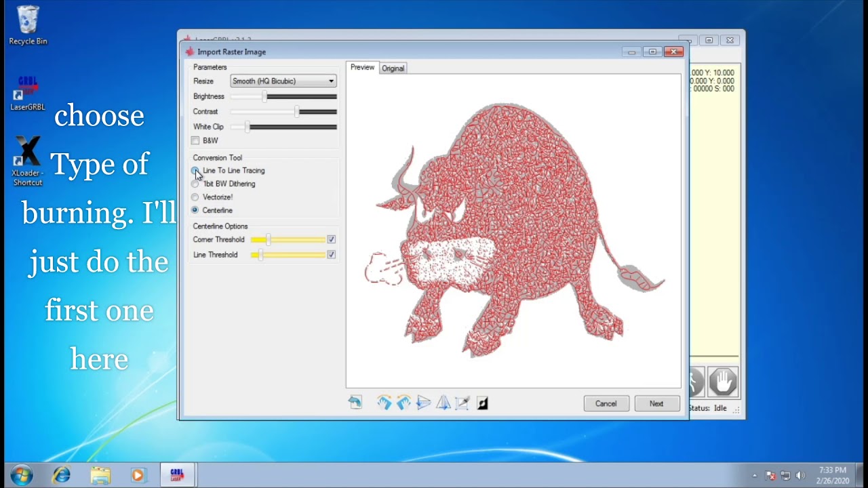This screenshot has width=868, height=488.
Task: Click the network icon in system tray
Action: [786, 475]
